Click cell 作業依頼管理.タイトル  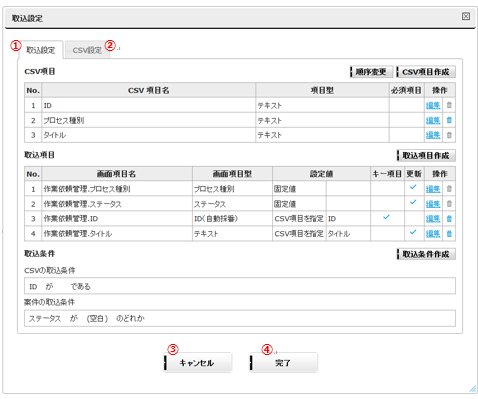coord(117,234)
